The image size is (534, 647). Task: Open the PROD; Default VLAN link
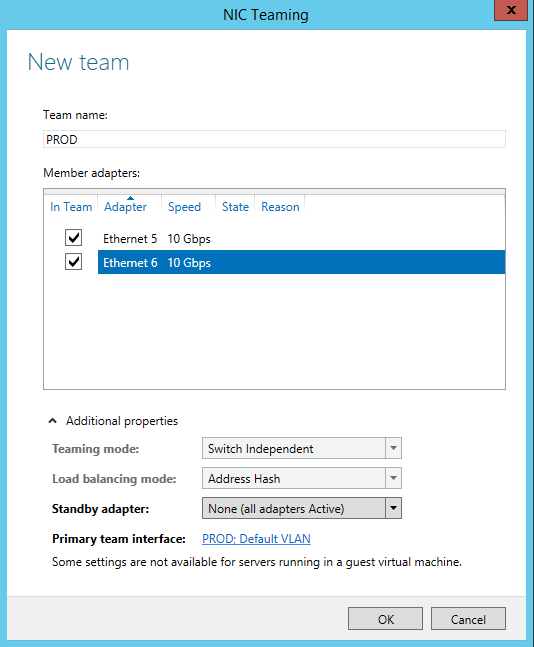point(256,538)
